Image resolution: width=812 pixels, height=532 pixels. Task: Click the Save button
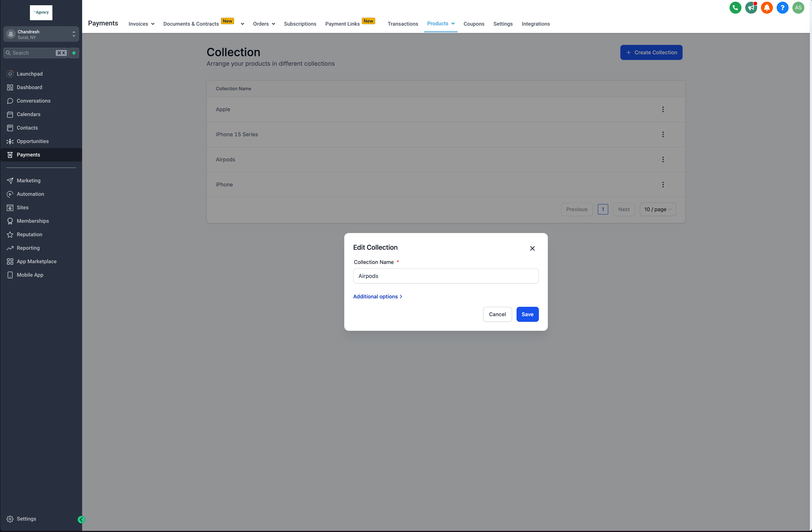point(527,314)
